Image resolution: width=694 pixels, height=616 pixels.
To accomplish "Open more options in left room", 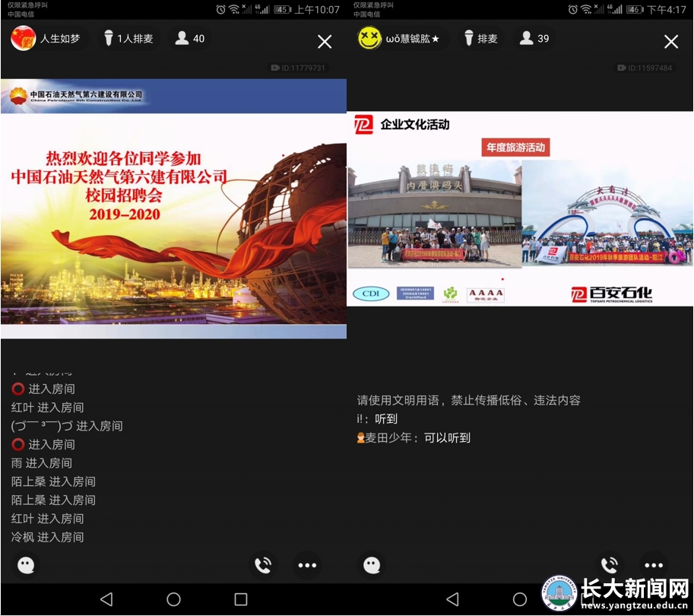I will [307, 565].
